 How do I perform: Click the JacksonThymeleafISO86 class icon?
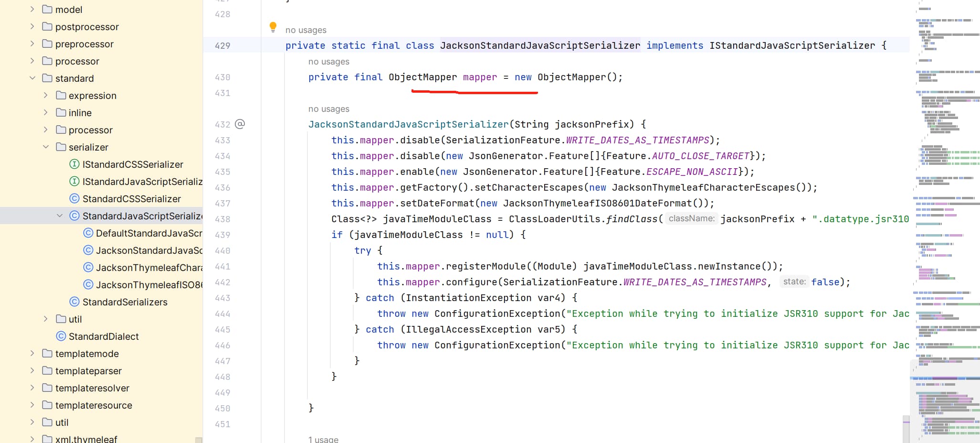88,285
